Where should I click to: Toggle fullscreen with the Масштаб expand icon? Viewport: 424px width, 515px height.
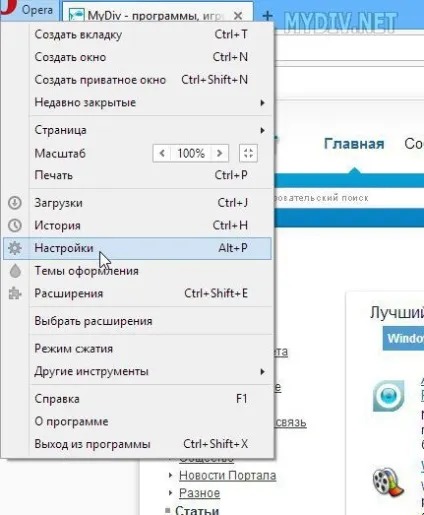tap(248, 153)
